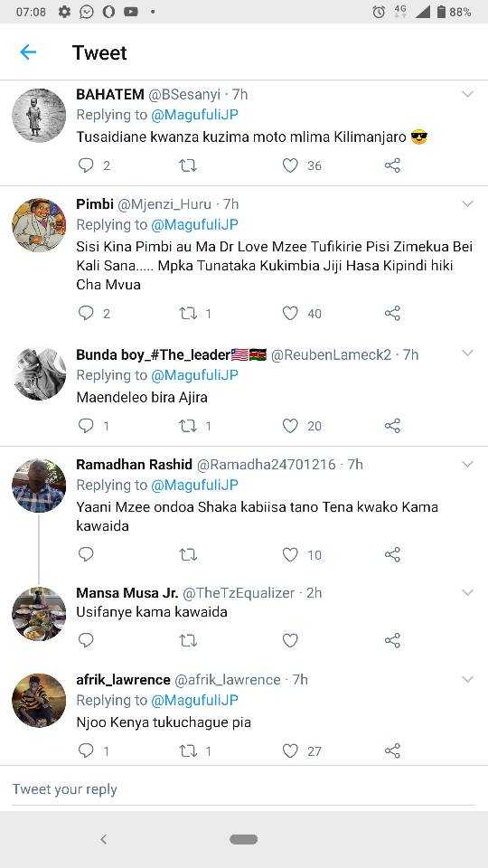Tap Android home pill in navigation bar
The height and width of the screenshot is (868, 488).
(243, 839)
